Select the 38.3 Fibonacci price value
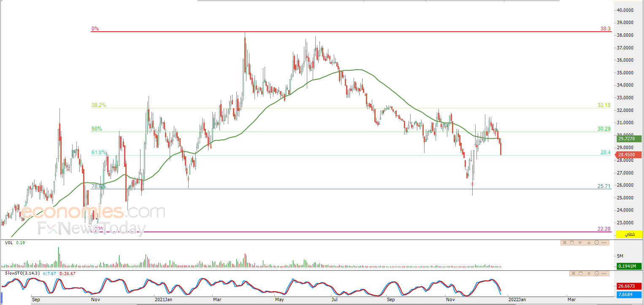The image size is (644, 305). coord(606,29)
